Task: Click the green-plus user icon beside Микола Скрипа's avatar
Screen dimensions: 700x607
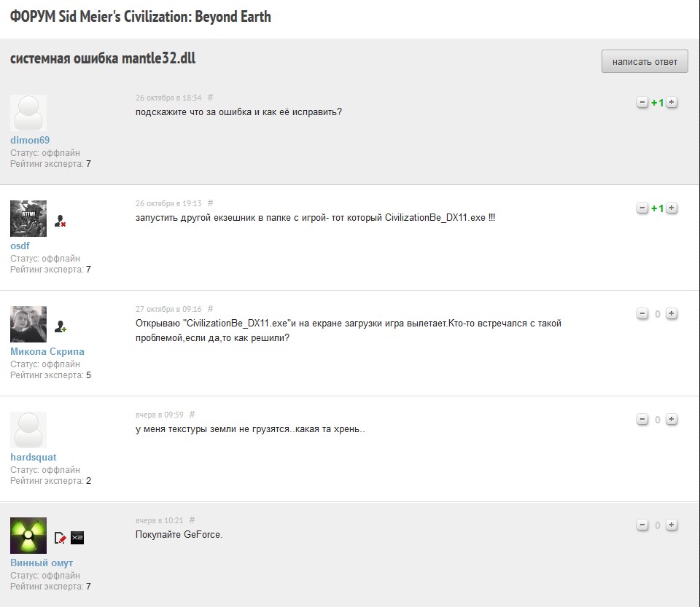Action: pos(61,326)
